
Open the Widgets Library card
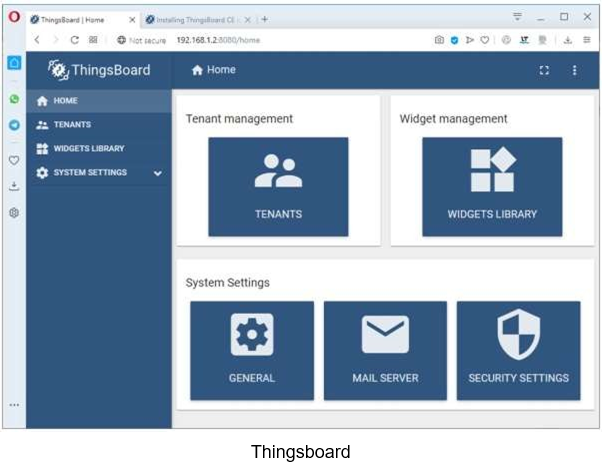pyautogui.click(x=492, y=187)
